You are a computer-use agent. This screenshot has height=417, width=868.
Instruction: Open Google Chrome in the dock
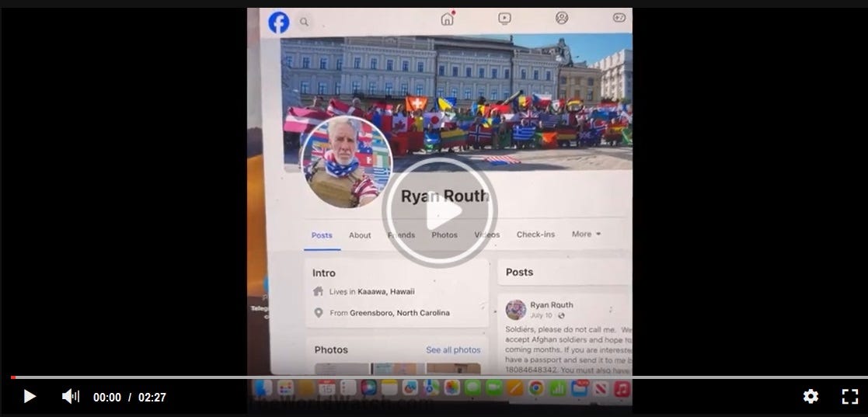coord(535,387)
